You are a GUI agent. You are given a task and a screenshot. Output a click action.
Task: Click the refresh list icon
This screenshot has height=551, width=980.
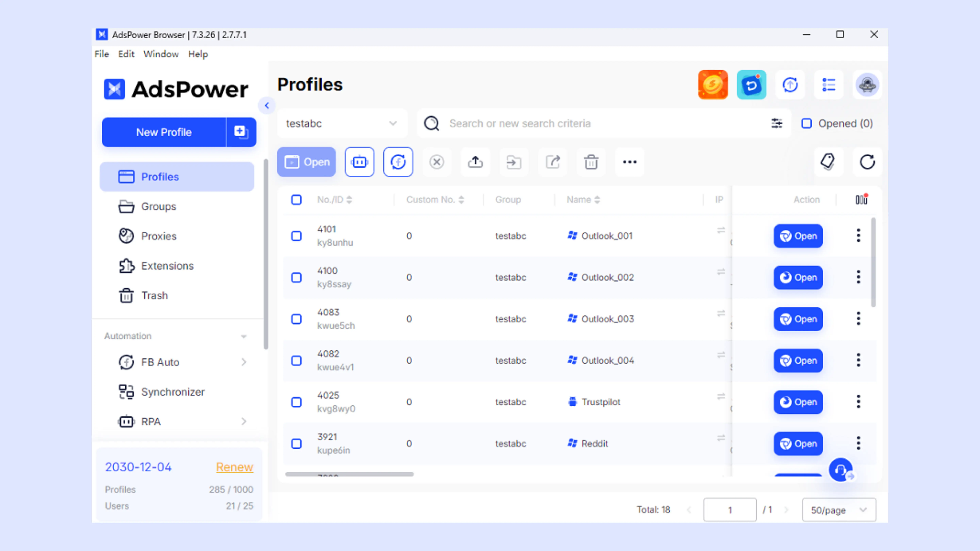pyautogui.click(x=867, y=162)
